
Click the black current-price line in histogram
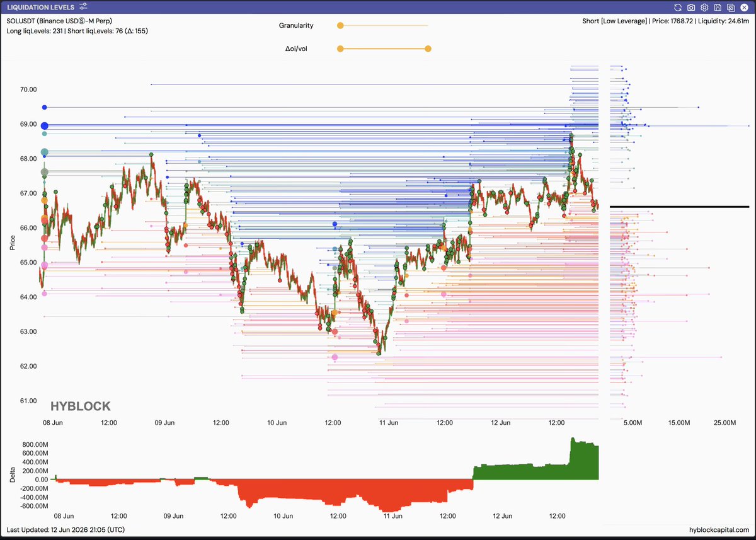click(680, 206)
